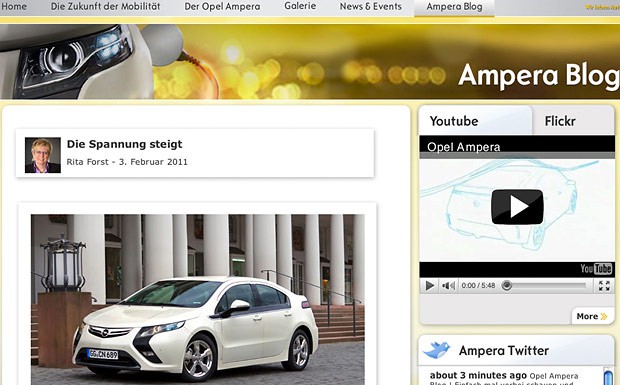Play the Opel Ampera video overlay button

pyautogui.click(x=517, y=207)
